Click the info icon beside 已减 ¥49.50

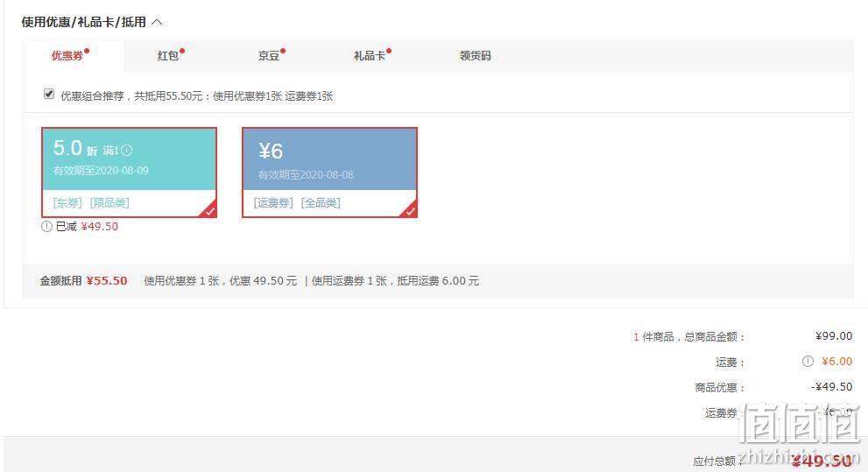[46, 226]
